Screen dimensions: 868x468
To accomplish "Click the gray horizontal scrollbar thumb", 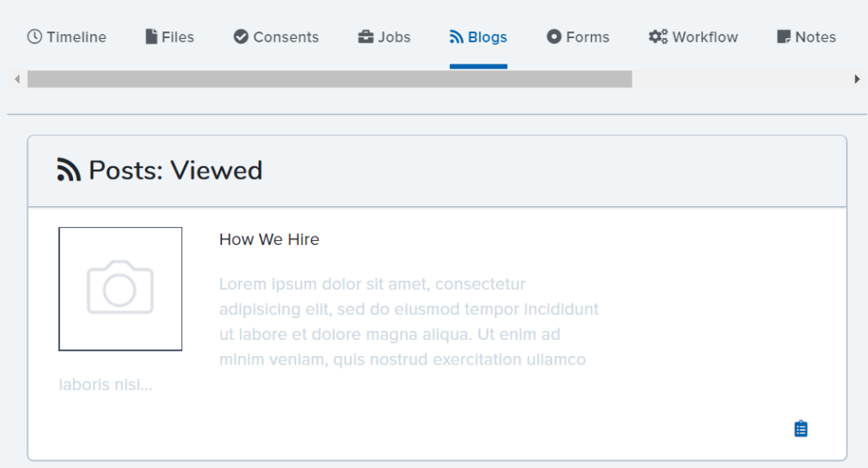I will coord(330,79).
